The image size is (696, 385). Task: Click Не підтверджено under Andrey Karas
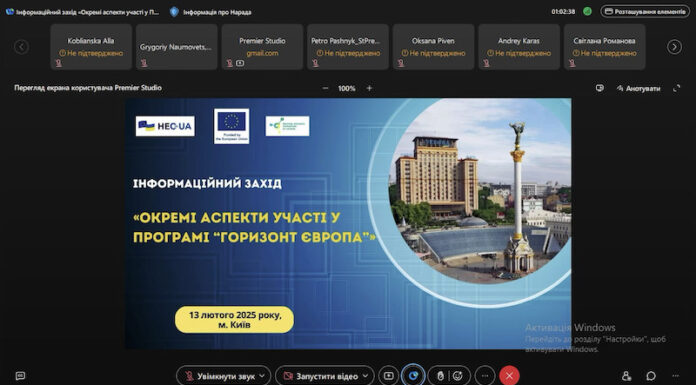click(519, 53)
